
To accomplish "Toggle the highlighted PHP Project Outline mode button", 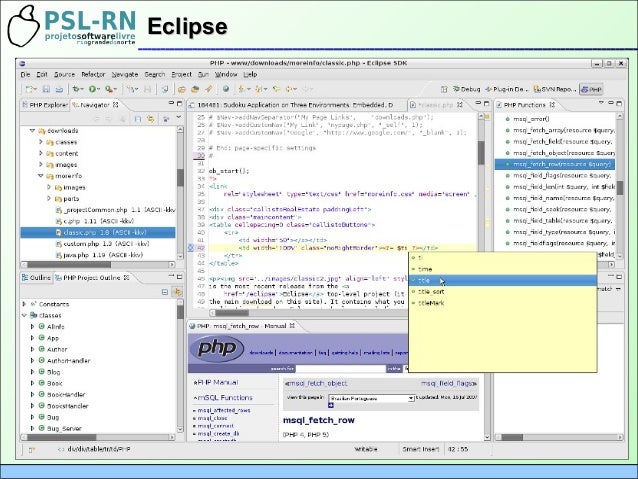I will click(177, 292).
